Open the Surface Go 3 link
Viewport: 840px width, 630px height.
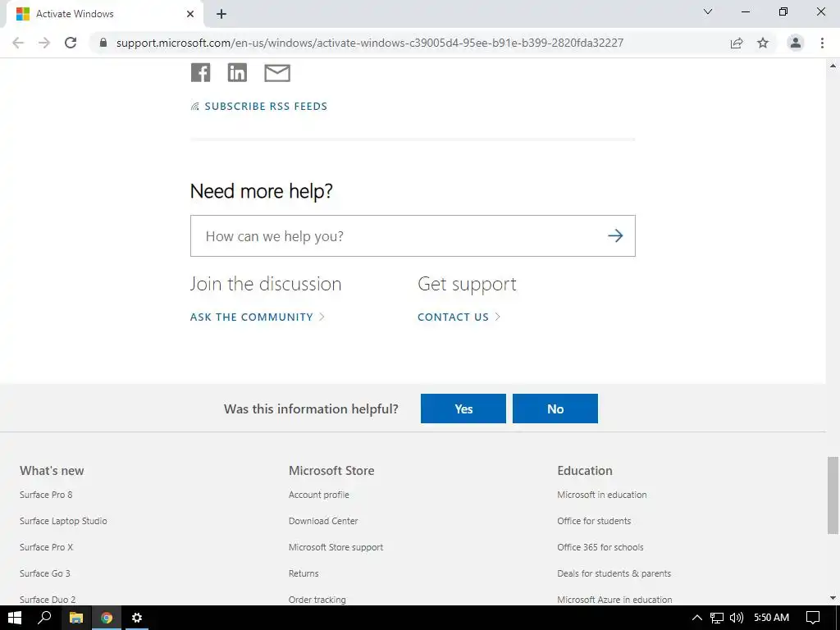tap(45, 573)
